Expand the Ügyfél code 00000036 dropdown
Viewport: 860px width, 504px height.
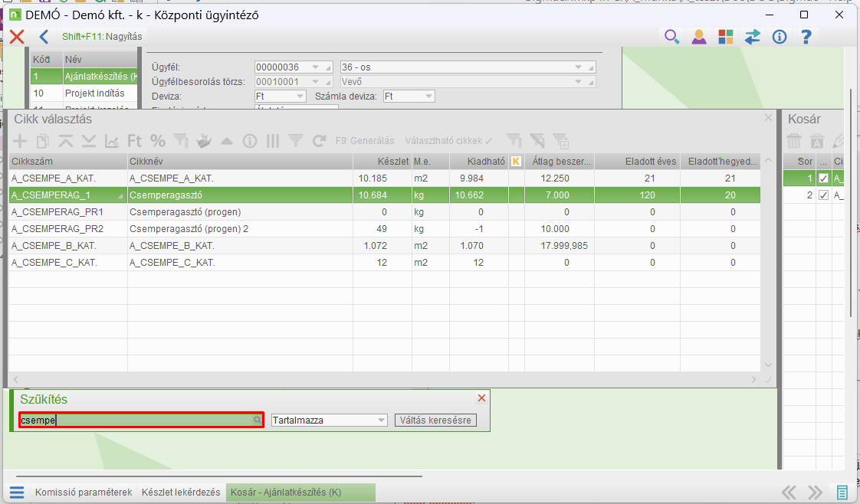(x=315, y=67)
